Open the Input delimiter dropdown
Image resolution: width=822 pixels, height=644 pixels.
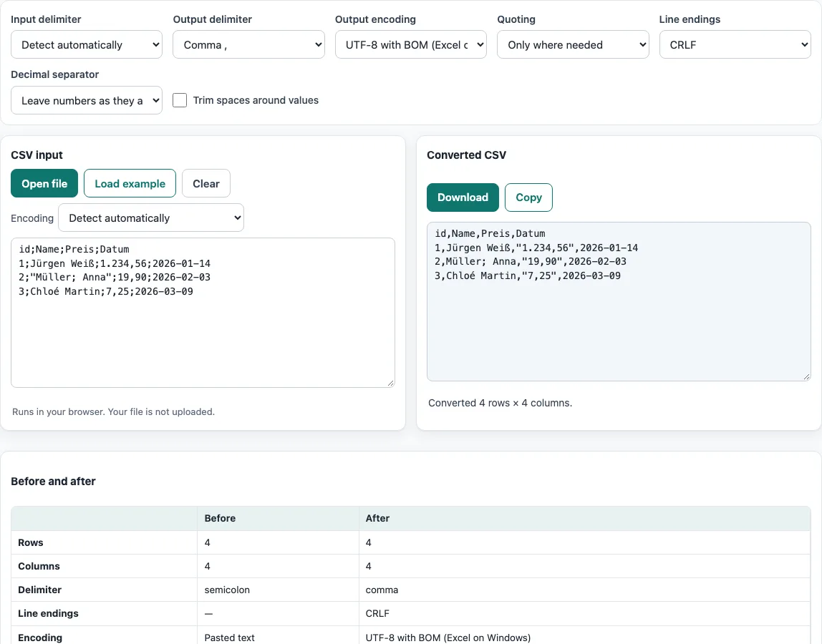(x=87, y=44)
